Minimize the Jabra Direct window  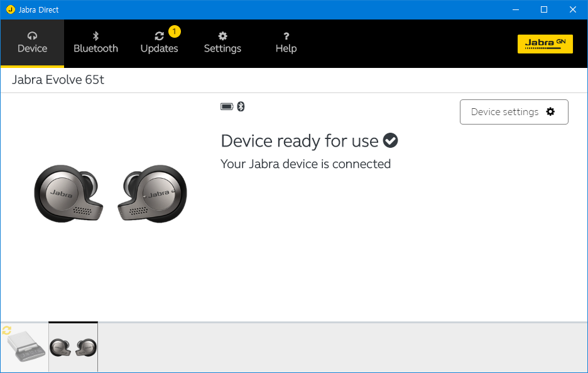click(x=516, y=10)
